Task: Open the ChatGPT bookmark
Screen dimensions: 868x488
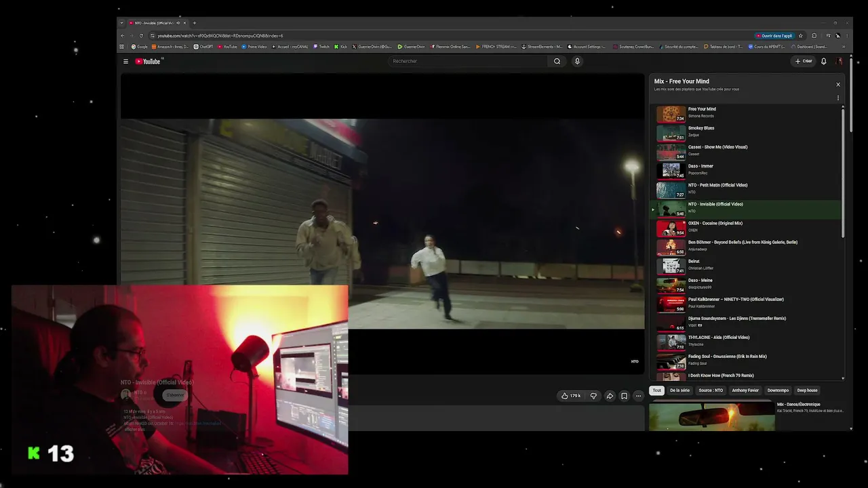Action: click(x=203, y=47)
